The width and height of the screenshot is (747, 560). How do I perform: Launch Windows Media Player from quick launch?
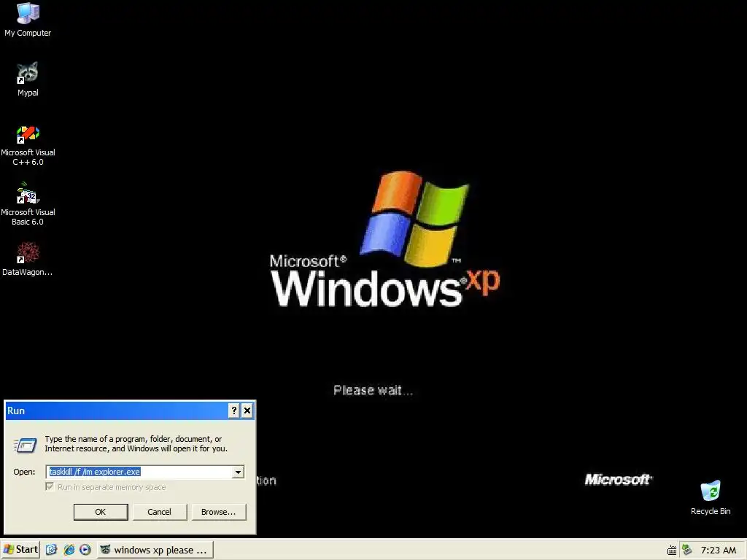point(85,550)
